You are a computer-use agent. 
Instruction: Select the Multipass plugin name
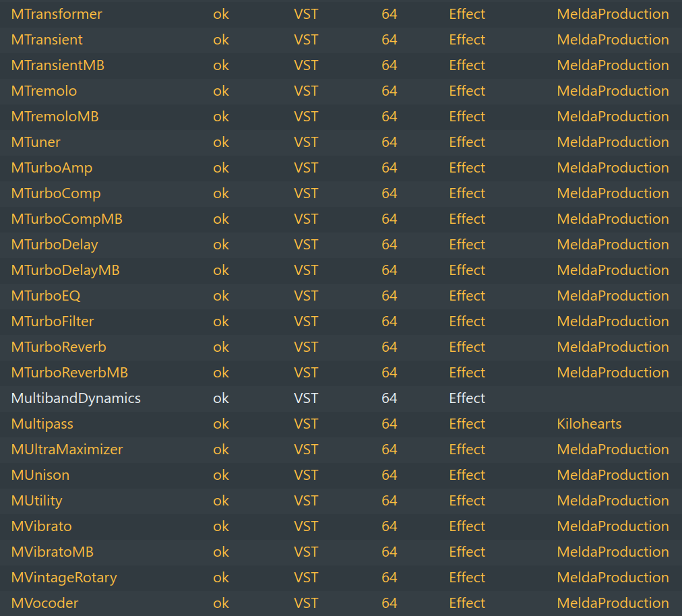[42, 425]
